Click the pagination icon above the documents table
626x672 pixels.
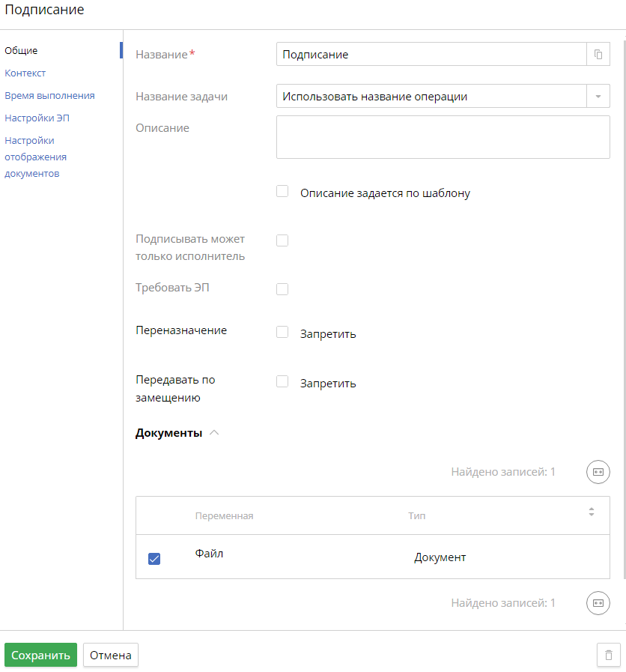click(598, 472)
